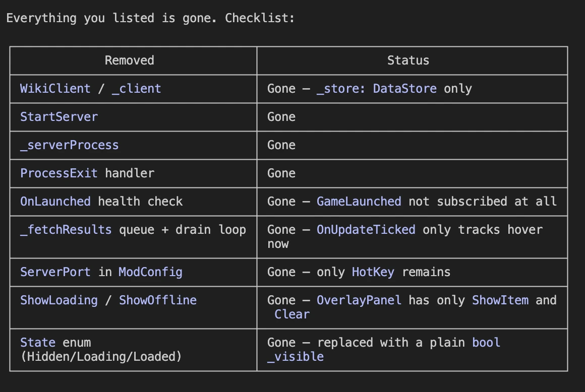Select the _visible code token
Viewport: 585px width, 392px height.
[x=296, y=357]
